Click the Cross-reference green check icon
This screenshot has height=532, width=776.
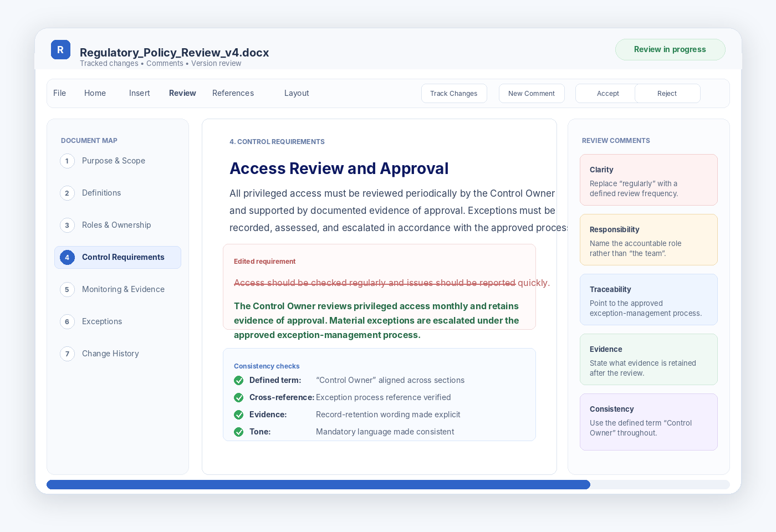click(239, 398)
